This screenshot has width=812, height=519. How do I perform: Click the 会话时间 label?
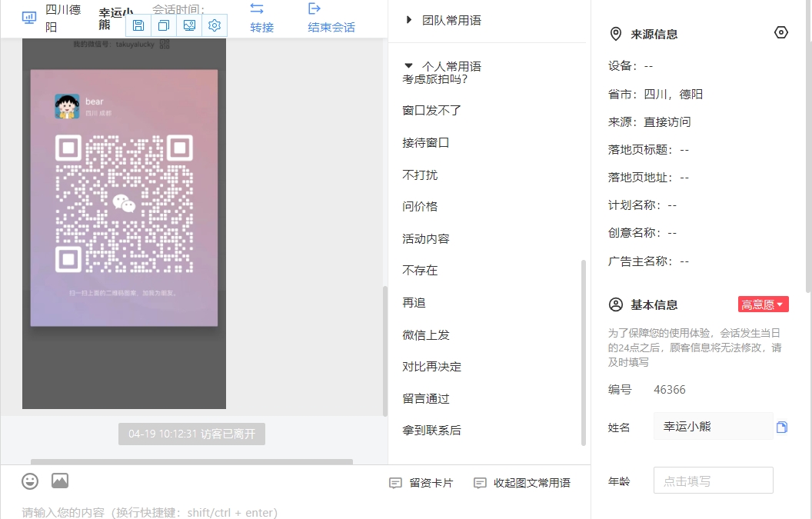point(178,8)
